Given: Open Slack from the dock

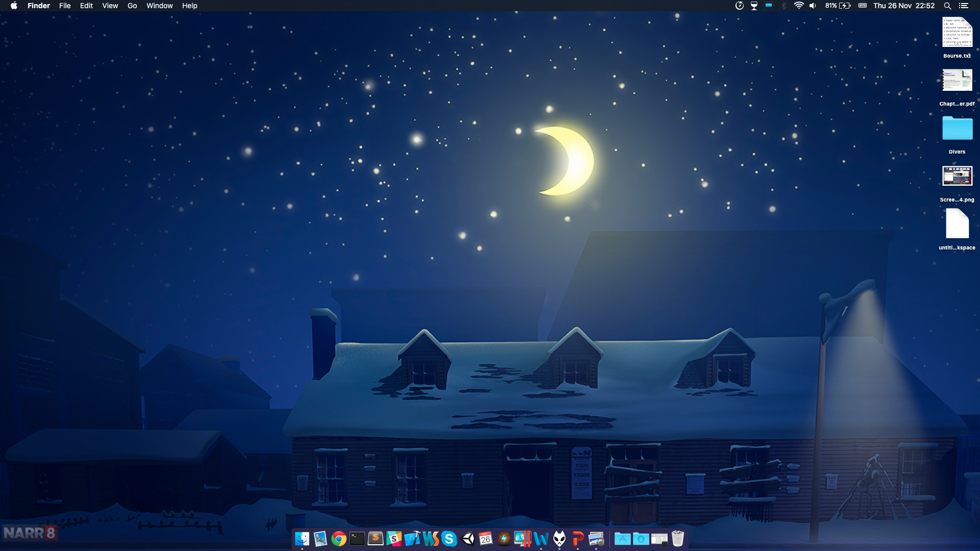Looking at the screenshot, I should tap(394, 539).
